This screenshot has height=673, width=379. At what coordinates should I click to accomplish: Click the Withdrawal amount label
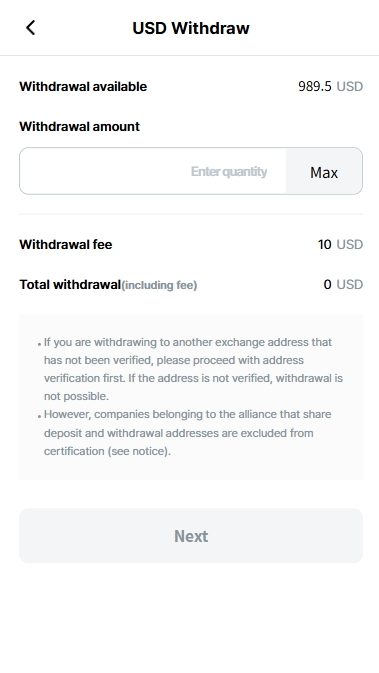[x=79, y=127]
